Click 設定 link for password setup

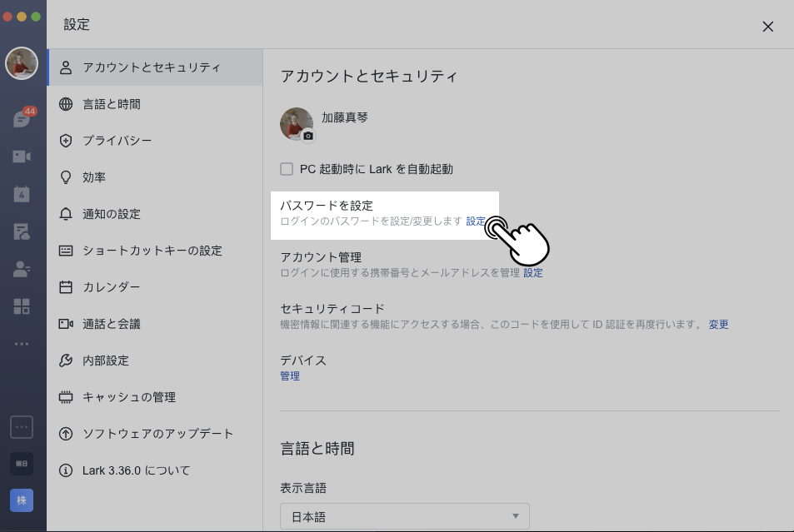pyautogui.click(x=476, y=221)
